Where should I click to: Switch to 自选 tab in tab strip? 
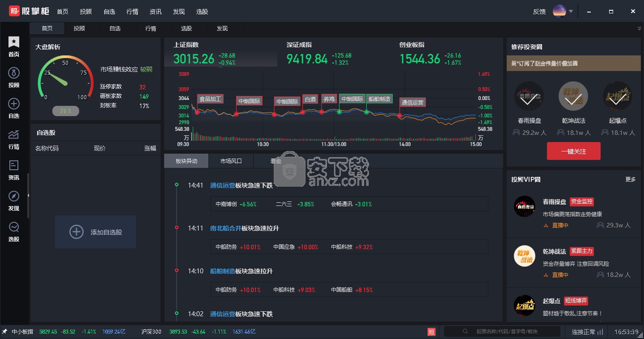click(115, 28)
